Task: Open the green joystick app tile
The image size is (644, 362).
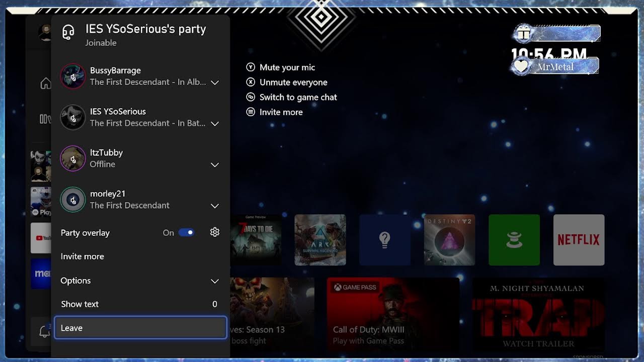Action: (x=514, y=240)
